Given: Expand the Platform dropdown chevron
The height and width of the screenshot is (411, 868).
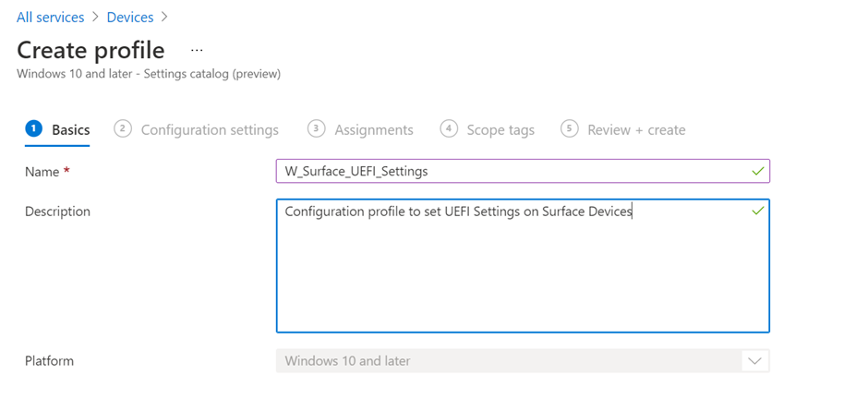Looking at the screenshot, I should coord(754,360).
